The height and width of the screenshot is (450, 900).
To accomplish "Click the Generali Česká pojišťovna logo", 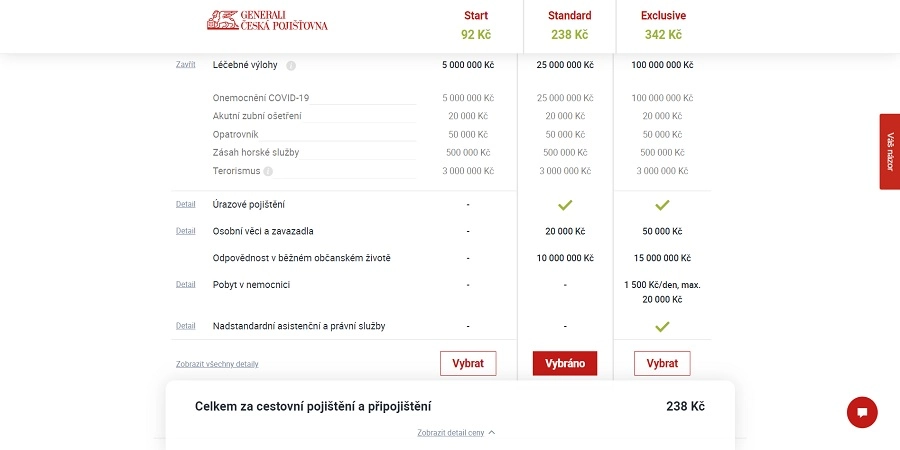I will coord(267,20).
